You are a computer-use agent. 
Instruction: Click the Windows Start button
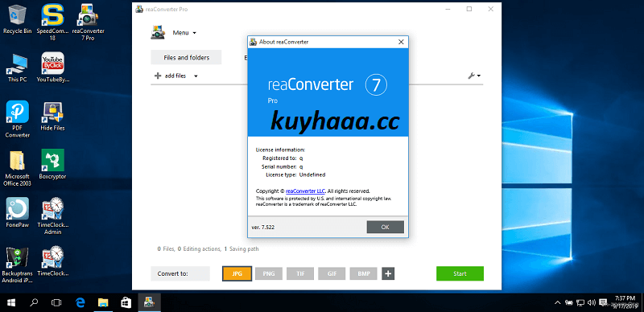[11, 303]
